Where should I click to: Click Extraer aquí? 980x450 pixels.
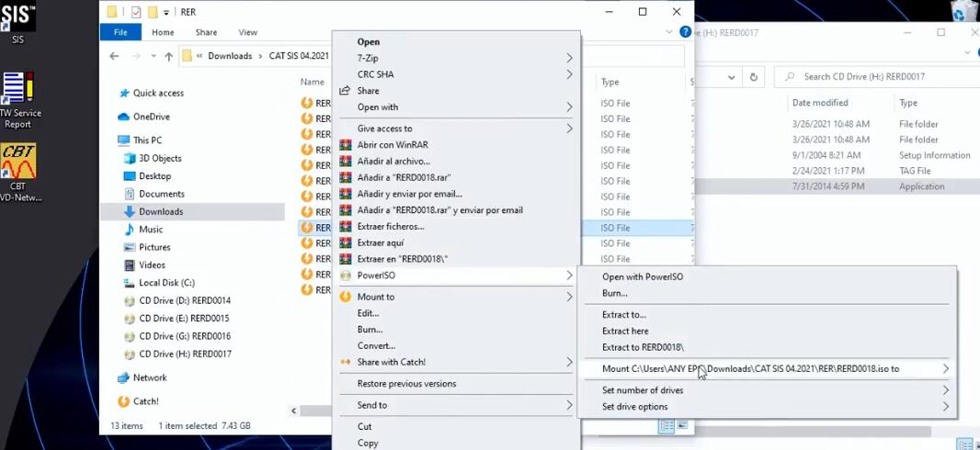click(456, 242)
